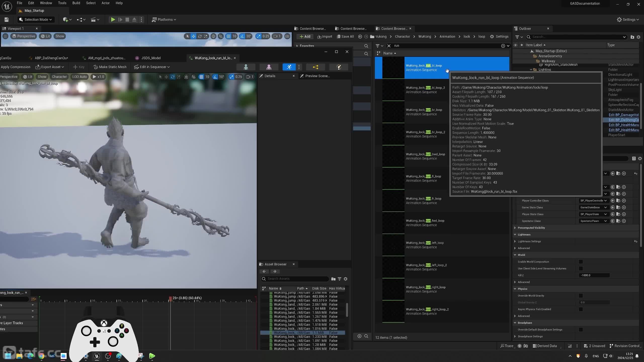Open Asset Browser filter icon

(x=339, y=279)
